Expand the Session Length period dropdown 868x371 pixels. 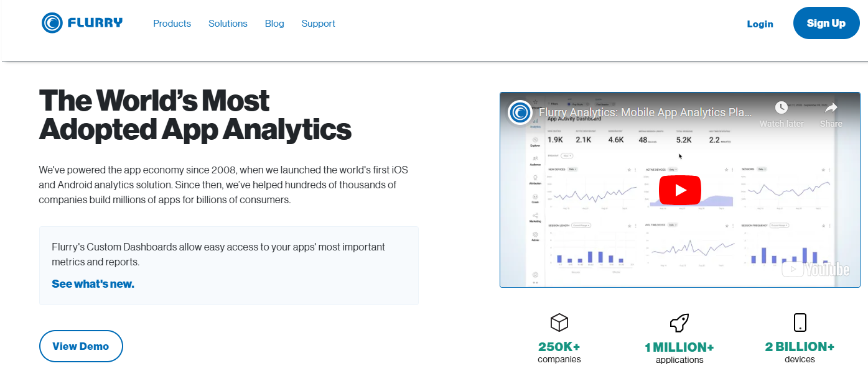click(x=581, y=226)
